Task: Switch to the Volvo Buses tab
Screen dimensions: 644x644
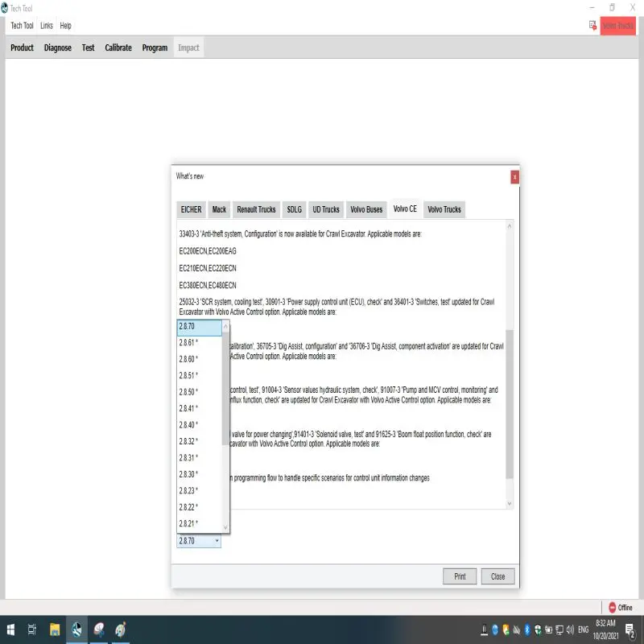Action: (x=366, y=209)
